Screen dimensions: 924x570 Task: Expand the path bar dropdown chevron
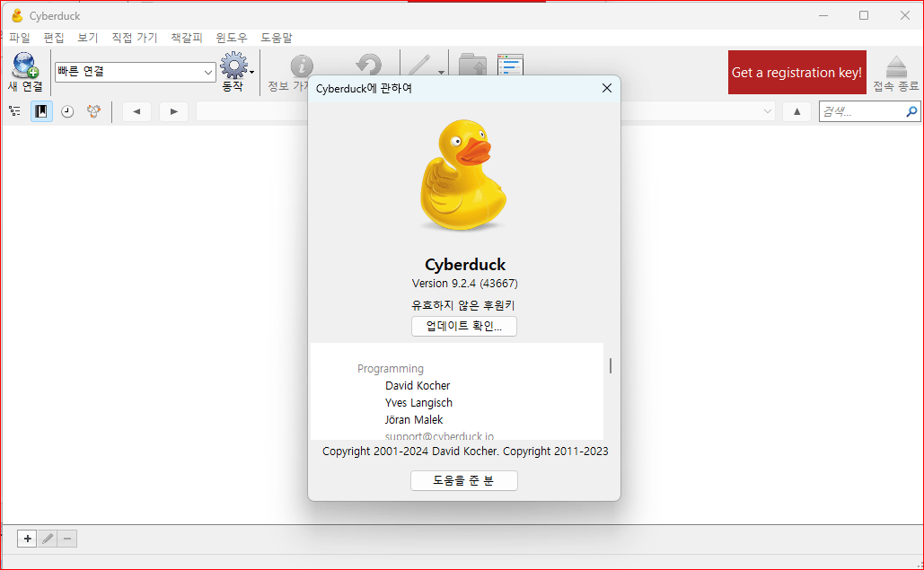coord(767,111)
